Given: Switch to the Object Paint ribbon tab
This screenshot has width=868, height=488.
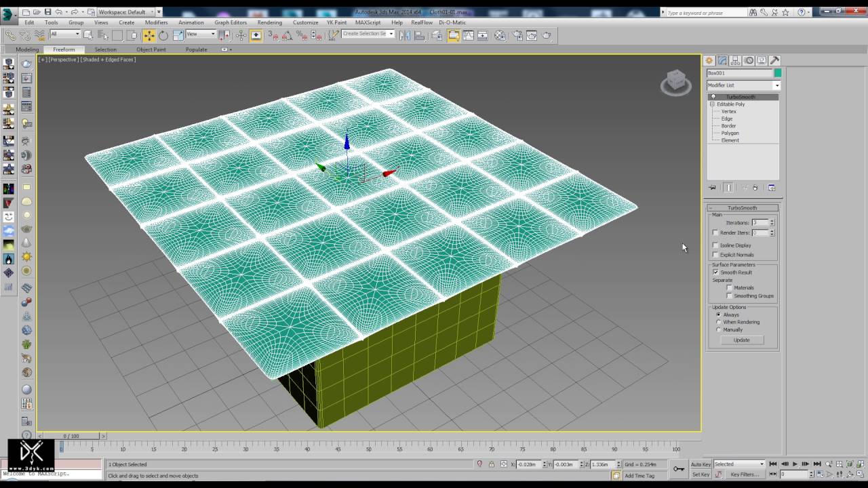Looking at the screenshot, I should (x=151, y=49).
